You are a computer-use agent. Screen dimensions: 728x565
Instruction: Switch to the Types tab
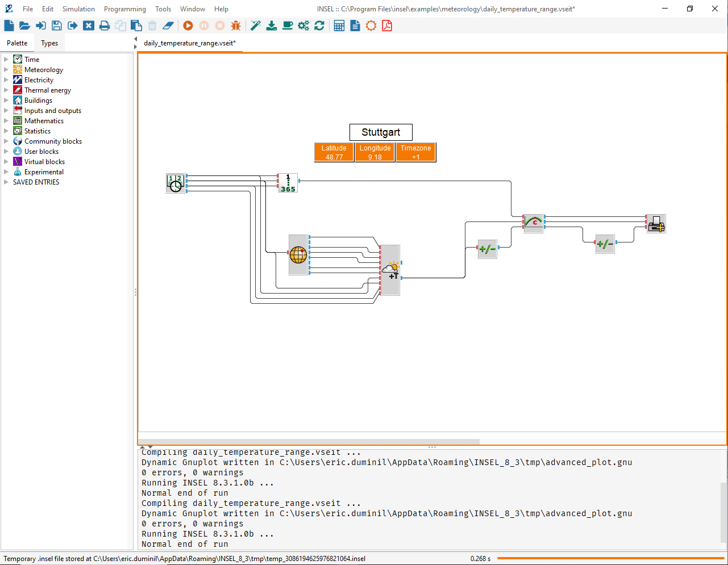coord(49,43)
